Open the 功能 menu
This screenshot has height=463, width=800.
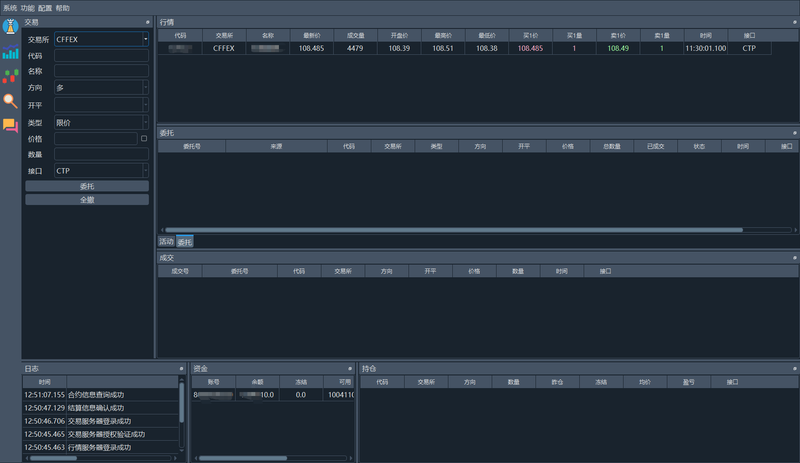[x=28, y=8]
